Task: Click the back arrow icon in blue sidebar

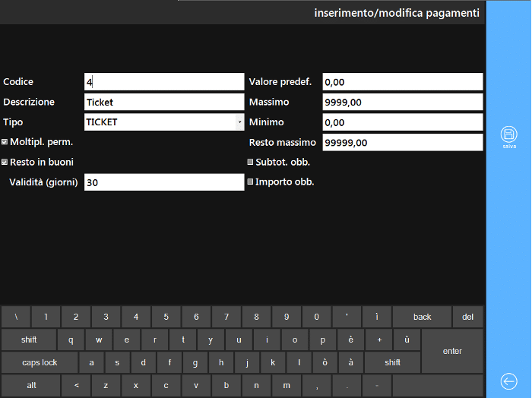Action: (x=508, y=381)
